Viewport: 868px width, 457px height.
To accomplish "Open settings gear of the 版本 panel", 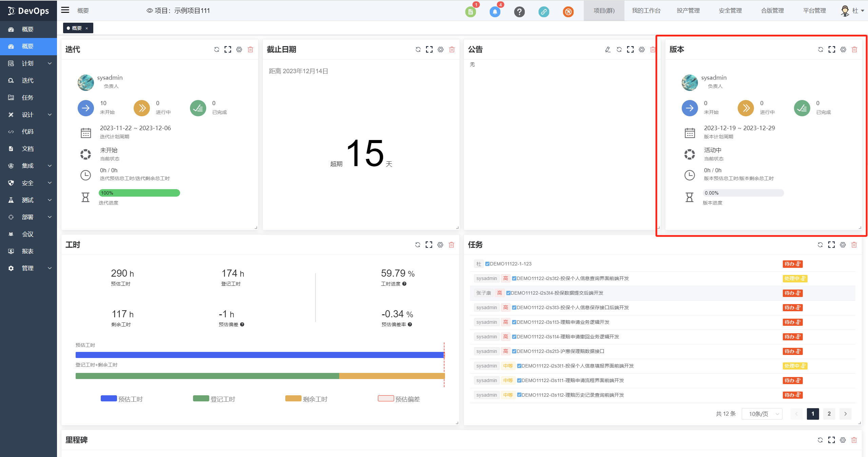I will (843, 49).
